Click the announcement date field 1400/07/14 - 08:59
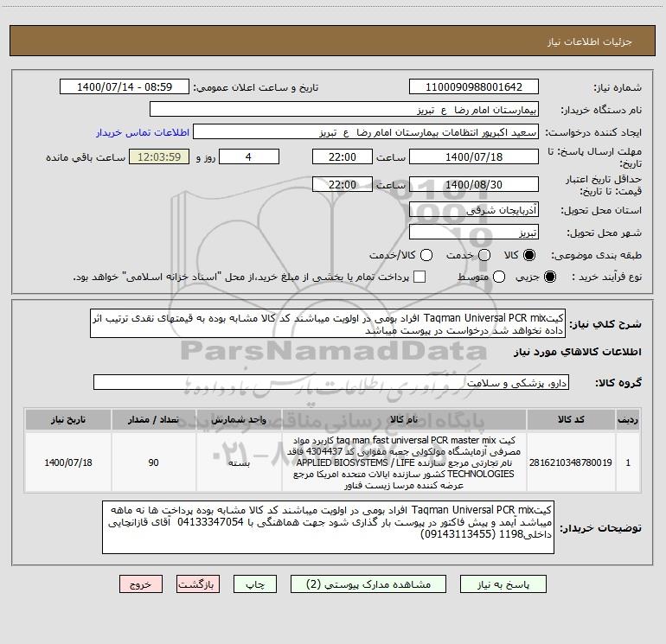 [x=125, y=86]
